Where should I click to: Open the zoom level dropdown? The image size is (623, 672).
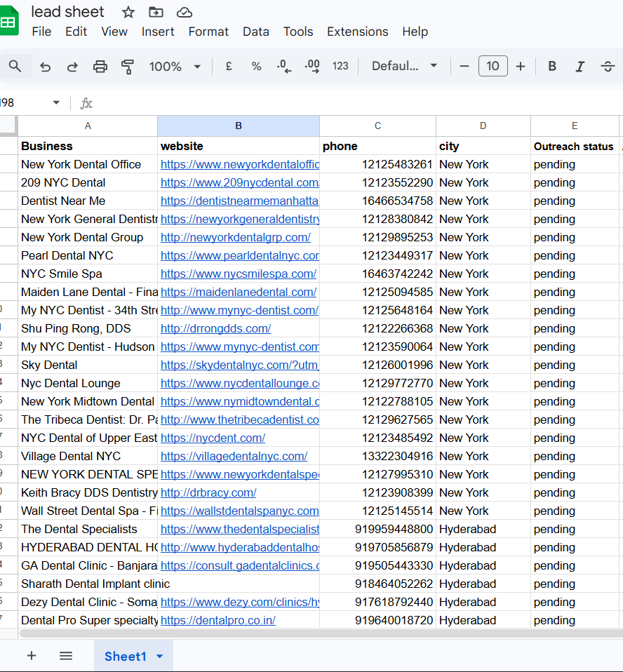click(x=175, y=66)
